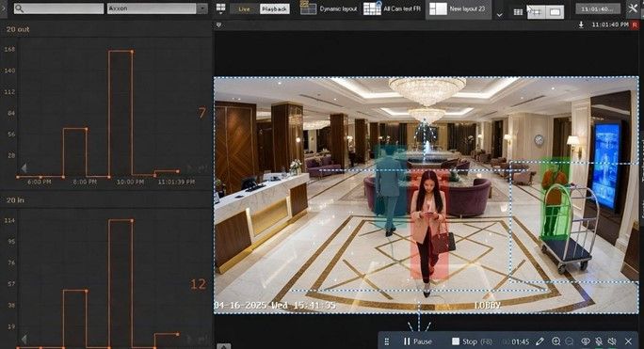Click the out count value '7'
The width and height of the screenshot is (644, 349).
click(x=201, y=113)
